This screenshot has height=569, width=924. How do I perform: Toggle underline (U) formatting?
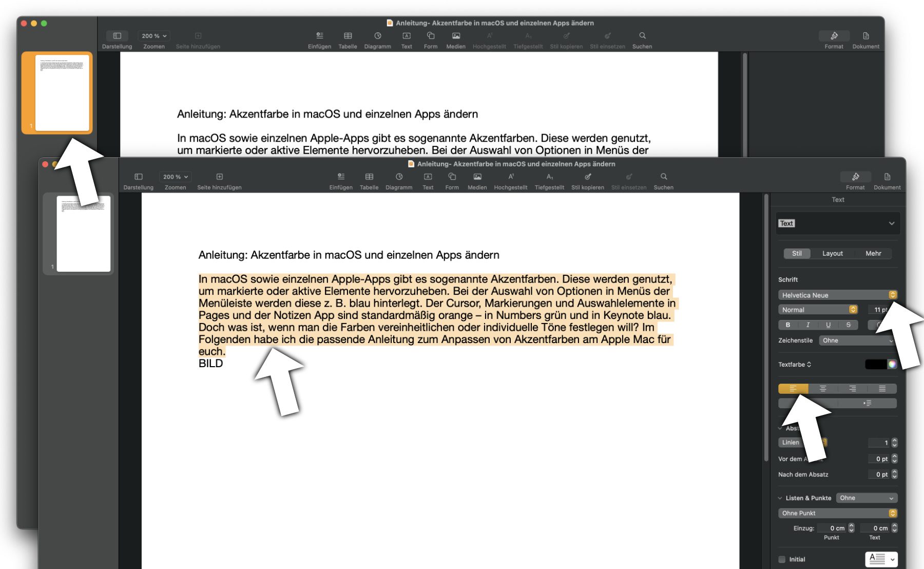[828, 325]
